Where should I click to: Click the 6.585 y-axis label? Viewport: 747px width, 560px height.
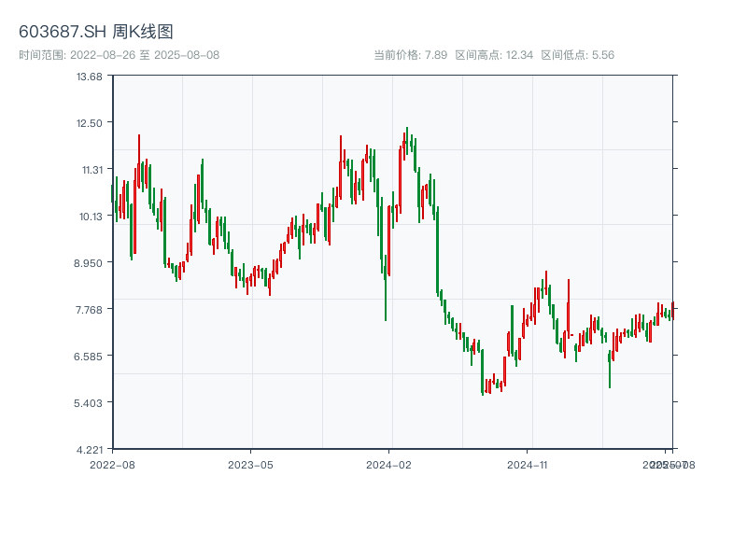click(x=90, y=356)
